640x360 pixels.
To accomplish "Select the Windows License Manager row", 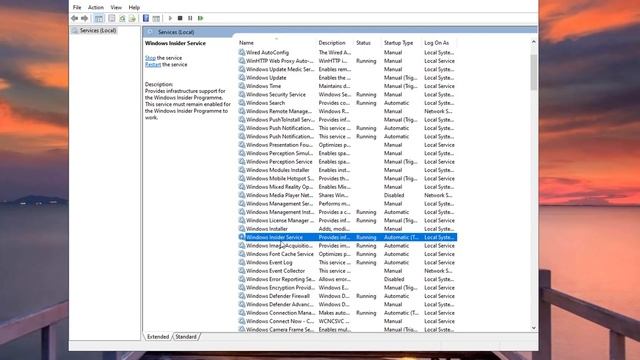I will (x=347, y=220).
